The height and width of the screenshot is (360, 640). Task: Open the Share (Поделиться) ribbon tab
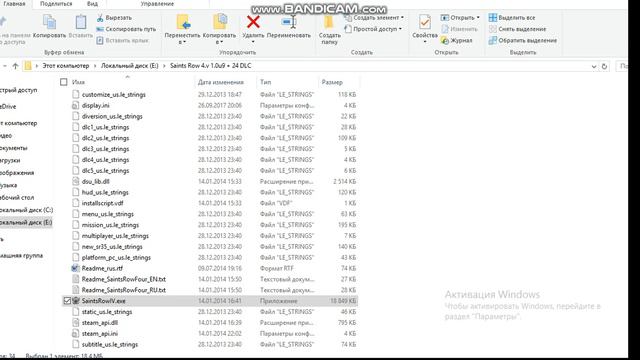click(x=56, y=4)
